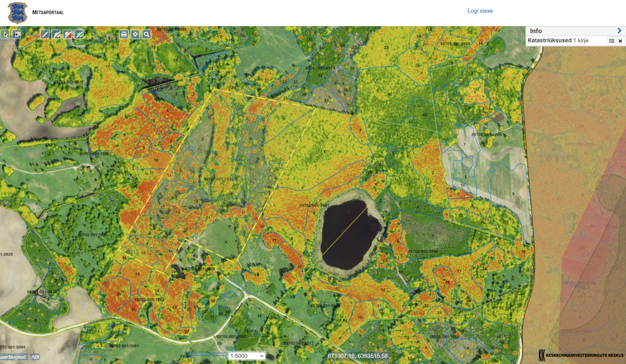Select the green polygon measuring tool
Image resolution: width=626 pixels, height=364 pixels.
point(79,35)
